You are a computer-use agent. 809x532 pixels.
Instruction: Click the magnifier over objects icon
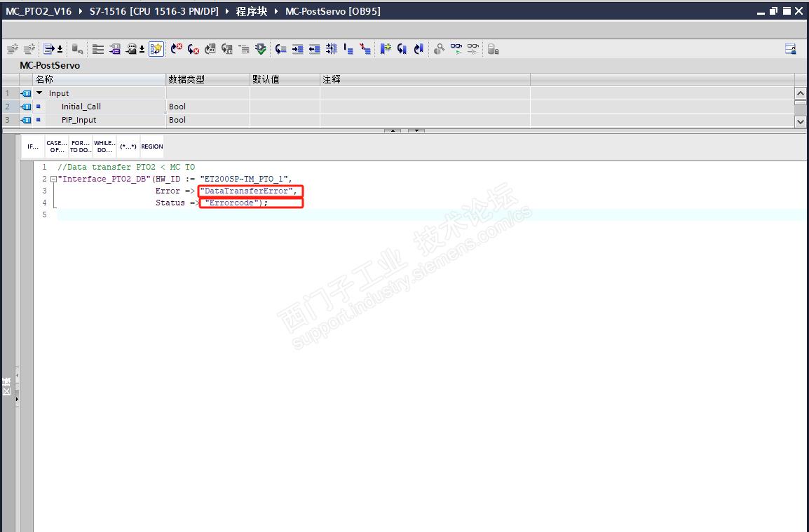[439, 49]
